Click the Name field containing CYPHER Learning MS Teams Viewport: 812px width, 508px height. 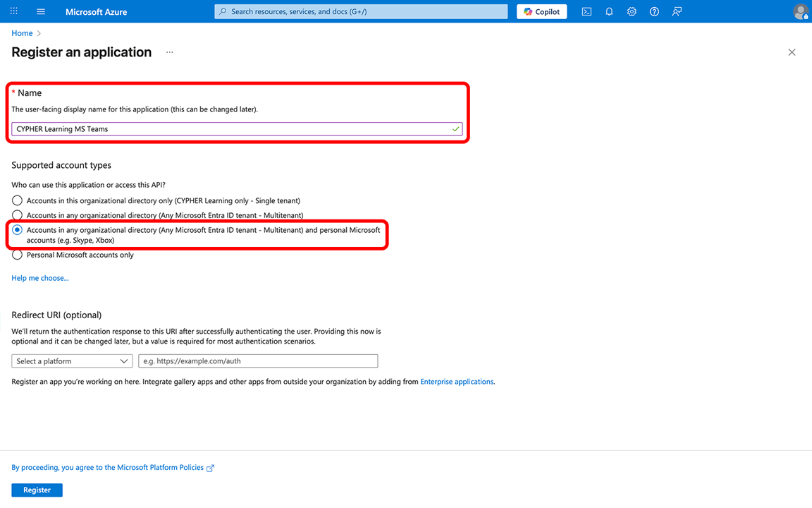click(237, 129)
